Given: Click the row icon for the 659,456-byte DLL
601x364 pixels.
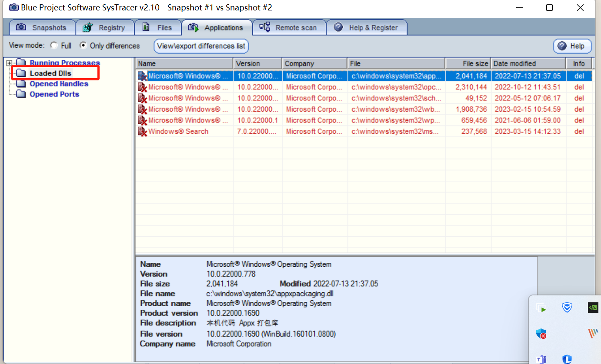Looking at the screenshot, I should (x=142, y=120).
